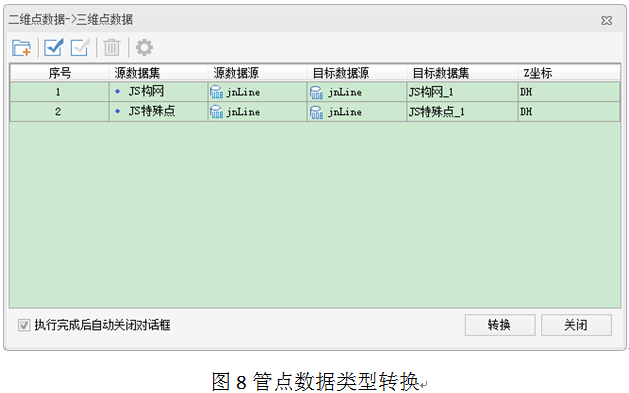
Task: Click the dialog title 二维点数据->三维点数据
Action: pyautogui.click(x=71, y=19)
